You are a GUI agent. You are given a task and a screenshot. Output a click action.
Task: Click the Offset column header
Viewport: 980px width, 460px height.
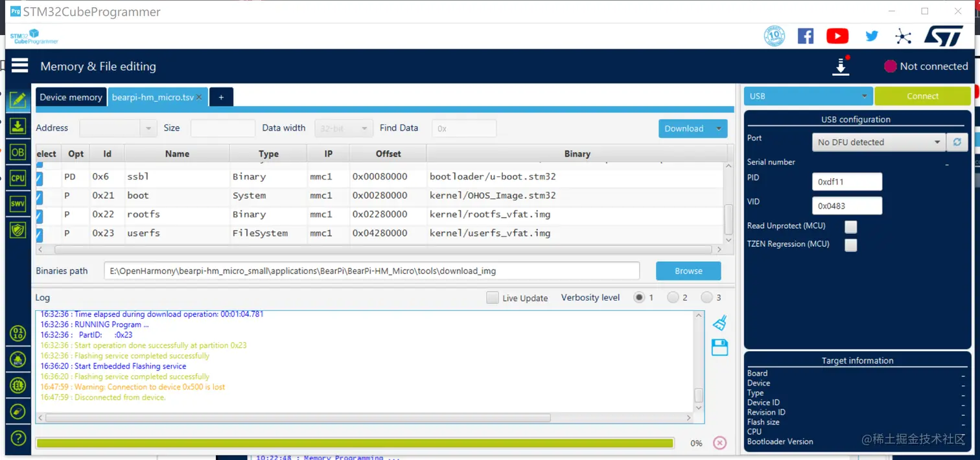[388, 154]
